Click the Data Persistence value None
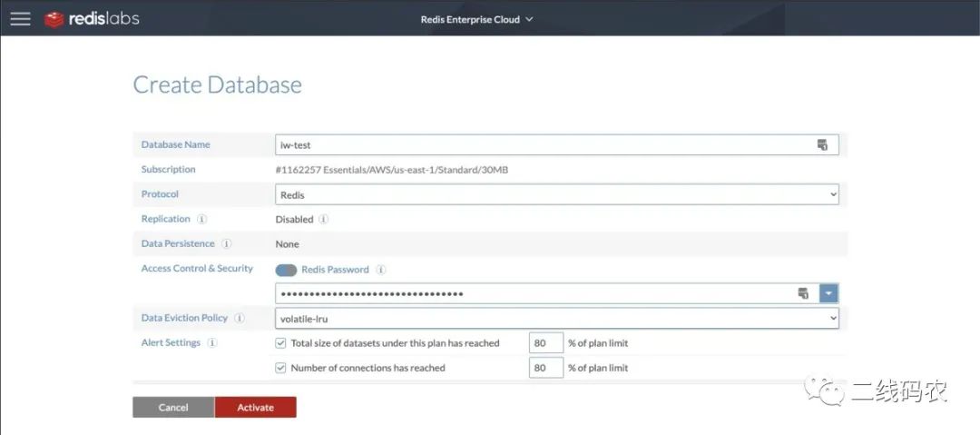The height and width of the screenshot is (435, 980). [288, 244]
